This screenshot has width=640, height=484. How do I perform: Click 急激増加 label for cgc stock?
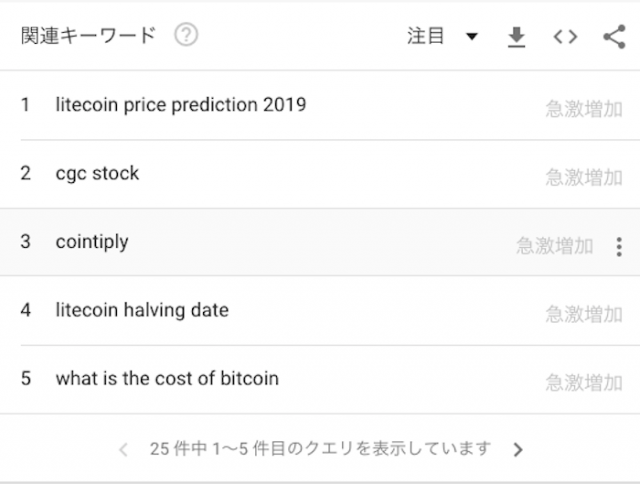point(584,178)
